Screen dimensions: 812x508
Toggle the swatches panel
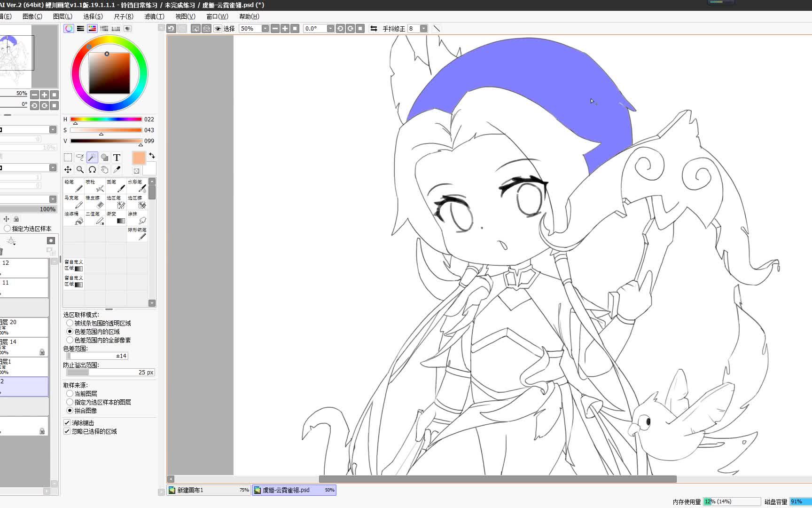(x=116, y=29)
